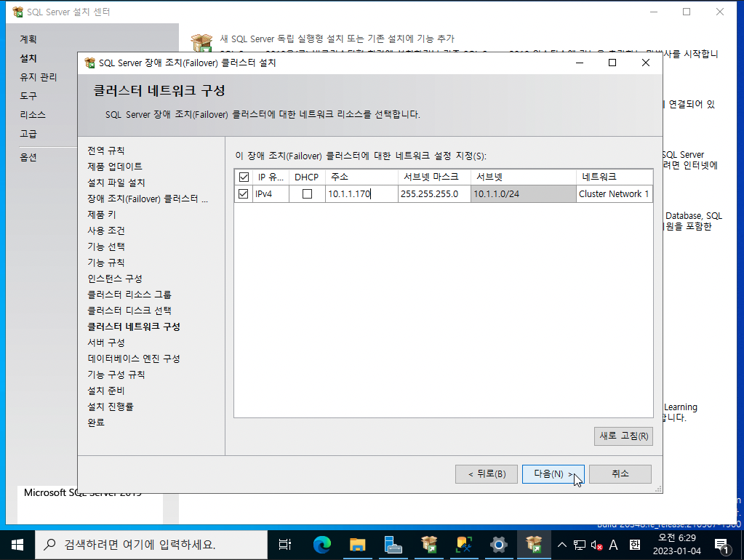The width and height of the screenshot is (744, 560).
Task: Cancel setup with the 취소 button
Action: pyautogui.click(x=620, y=473)
